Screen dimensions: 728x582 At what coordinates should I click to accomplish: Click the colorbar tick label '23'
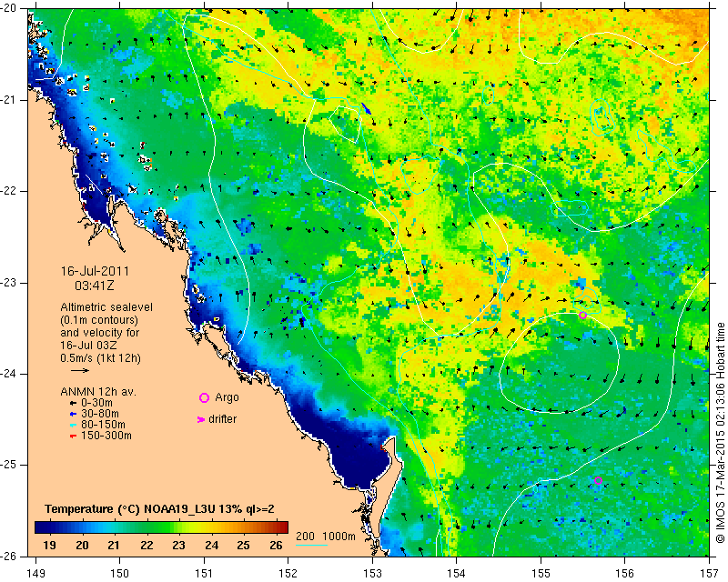point(178,545)
